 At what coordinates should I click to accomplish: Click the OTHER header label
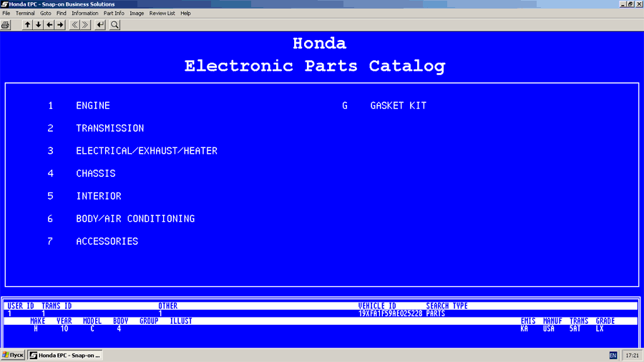[x=168, y=306]
